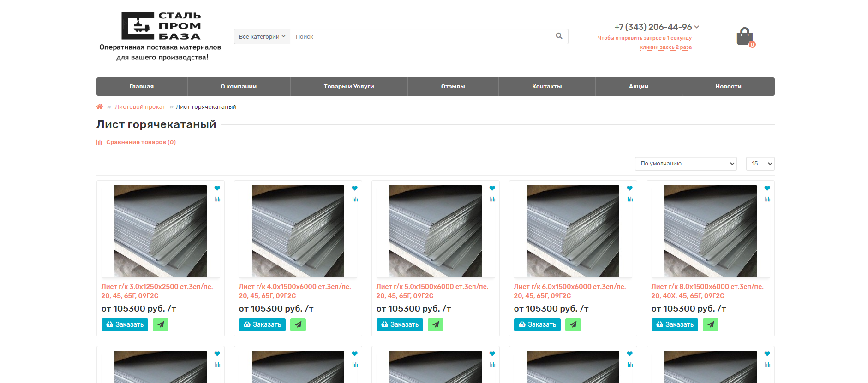Add Лист г/к 3,0х1250х2500 to comparison
This screenshot has width=868, height=383.
217,199
